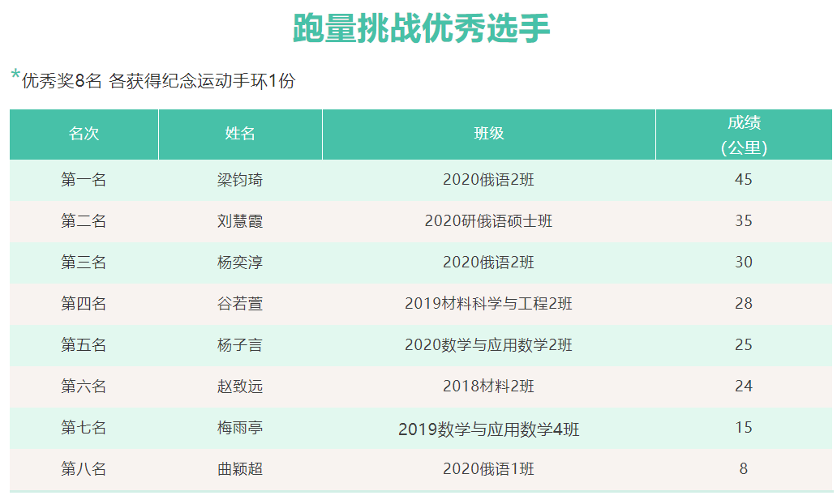Click the name 赵致远
The height and width of the screenshot is (504, 837).
240,387
